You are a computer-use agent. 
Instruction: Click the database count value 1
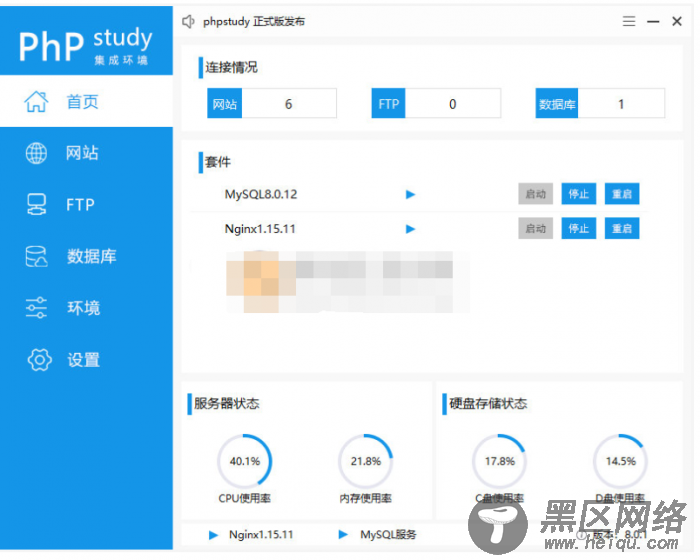pos(621,104)
